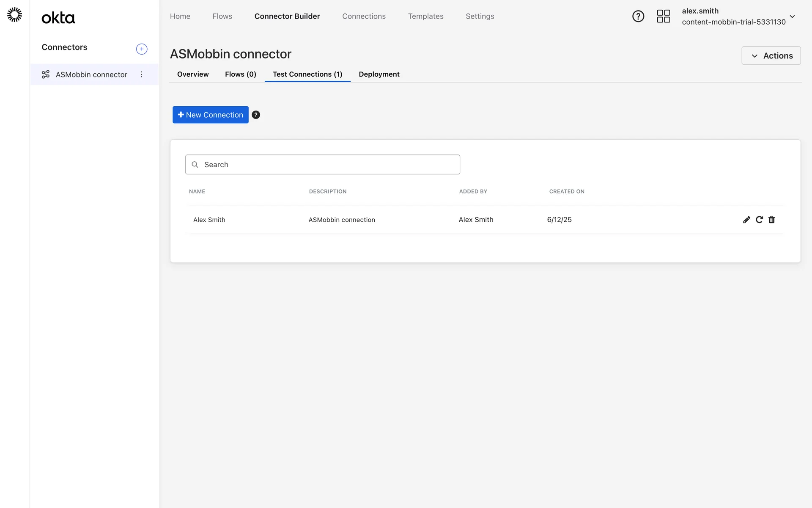Open the apps grid icon in header
The height and width of the screenshot is (508, 812).
tap(663, 17)
